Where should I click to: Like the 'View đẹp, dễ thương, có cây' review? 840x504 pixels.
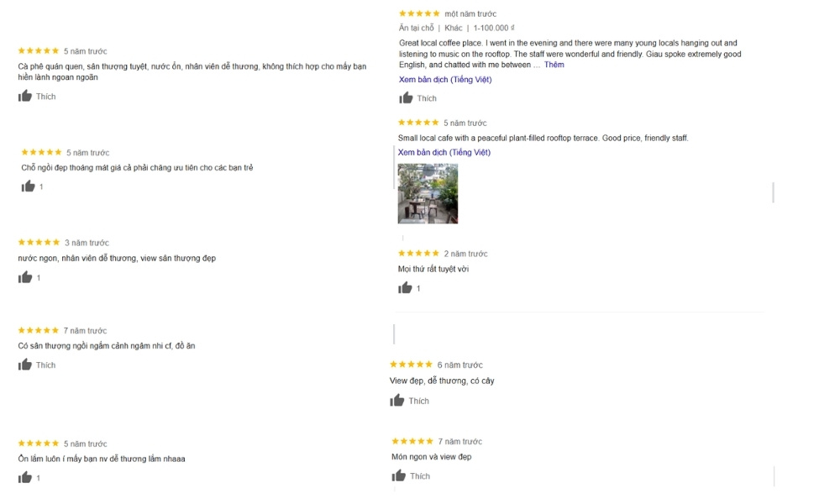[x=397, y=401]
